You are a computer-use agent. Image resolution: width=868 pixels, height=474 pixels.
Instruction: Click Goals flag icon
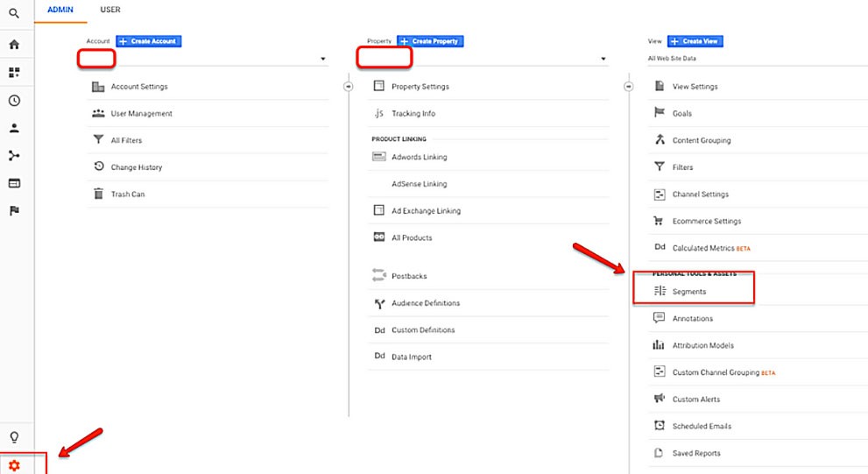click(660, 112)
